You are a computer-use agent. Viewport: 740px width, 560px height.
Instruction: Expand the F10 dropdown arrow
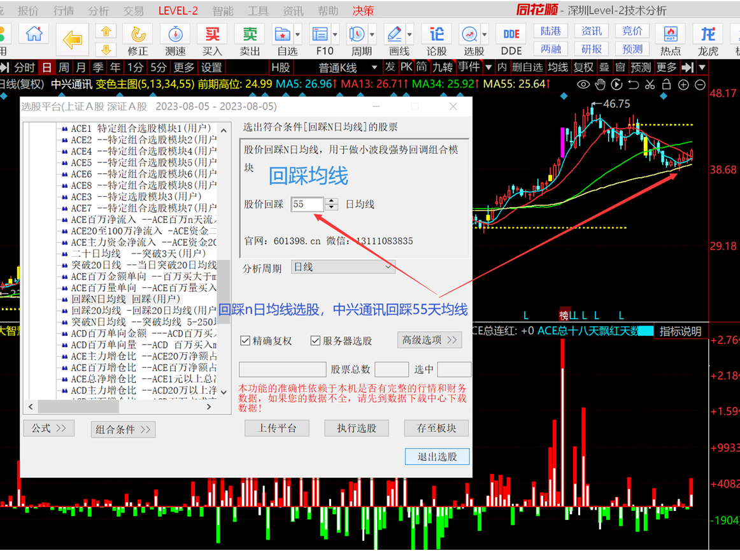335,34
